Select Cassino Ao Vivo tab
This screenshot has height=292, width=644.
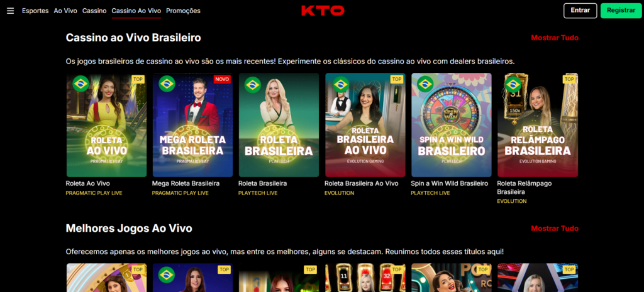point(136,11)
